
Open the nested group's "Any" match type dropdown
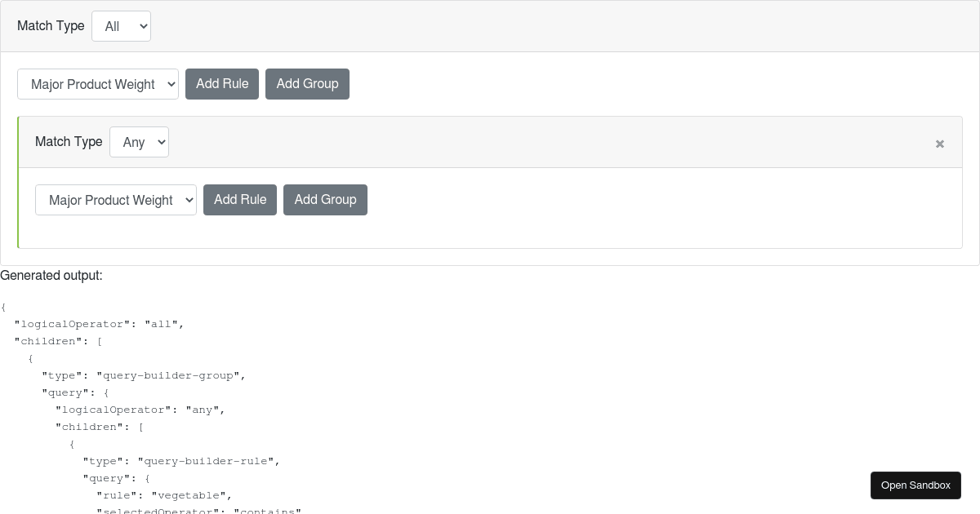(x=139, y=142)
